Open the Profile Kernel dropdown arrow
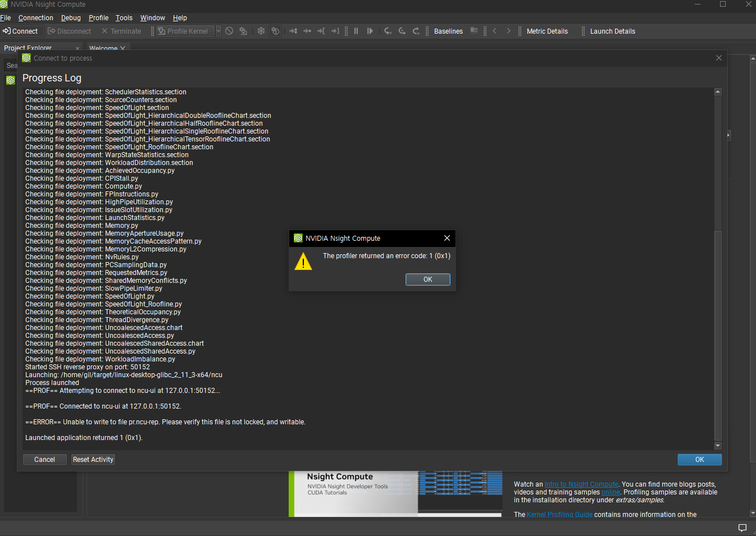Viewport: 756px width, 536px height. pos(218,31)
